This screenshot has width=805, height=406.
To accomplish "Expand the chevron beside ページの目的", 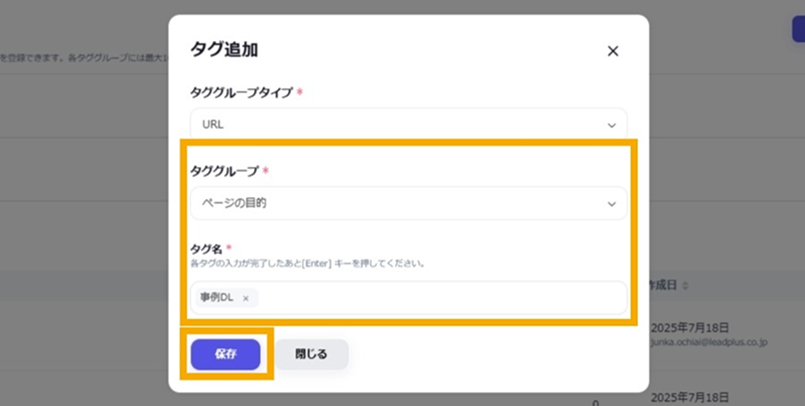I will 612,204.
